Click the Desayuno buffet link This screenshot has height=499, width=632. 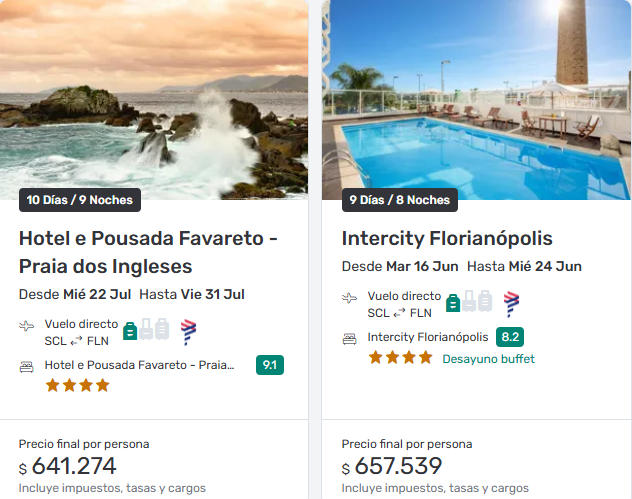488,359
